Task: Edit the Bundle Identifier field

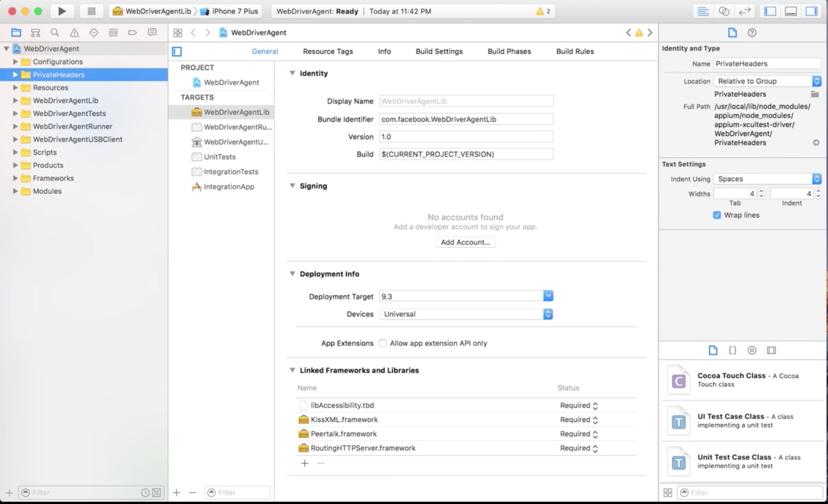Action: (466, 119)
